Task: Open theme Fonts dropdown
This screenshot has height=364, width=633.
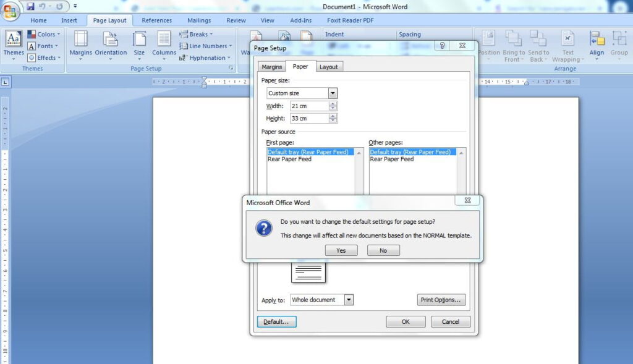Action: pyautogui.click(x=43, y=46)
